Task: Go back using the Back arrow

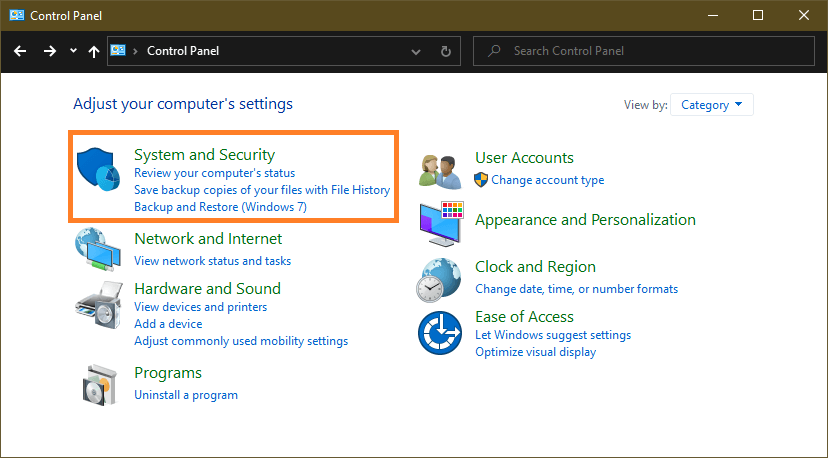Action: (20, 51)
